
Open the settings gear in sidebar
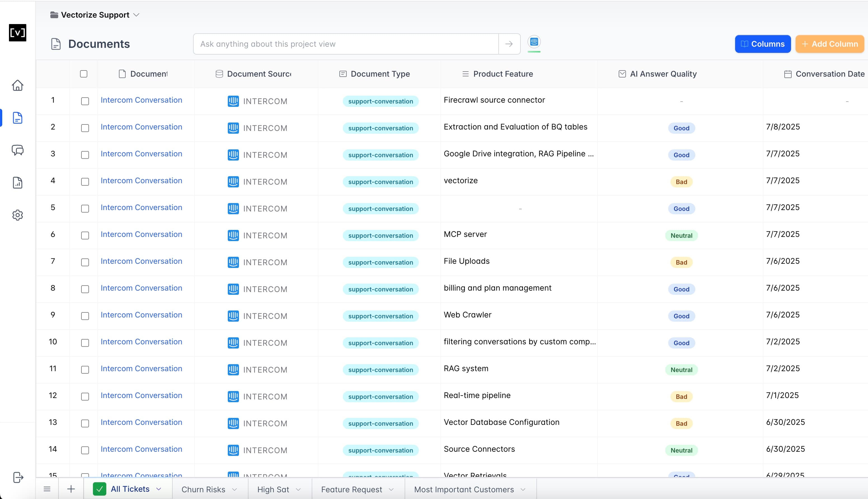coord(17,215)
